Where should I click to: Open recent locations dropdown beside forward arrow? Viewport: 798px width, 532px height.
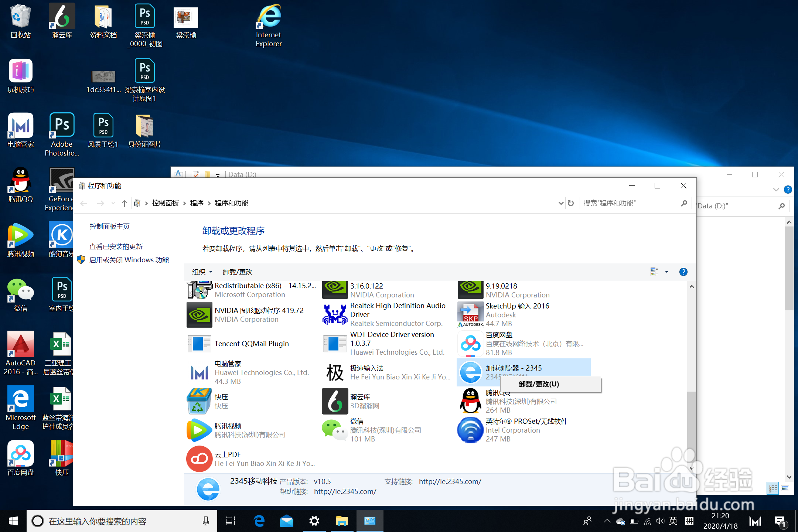click(113, 203)
